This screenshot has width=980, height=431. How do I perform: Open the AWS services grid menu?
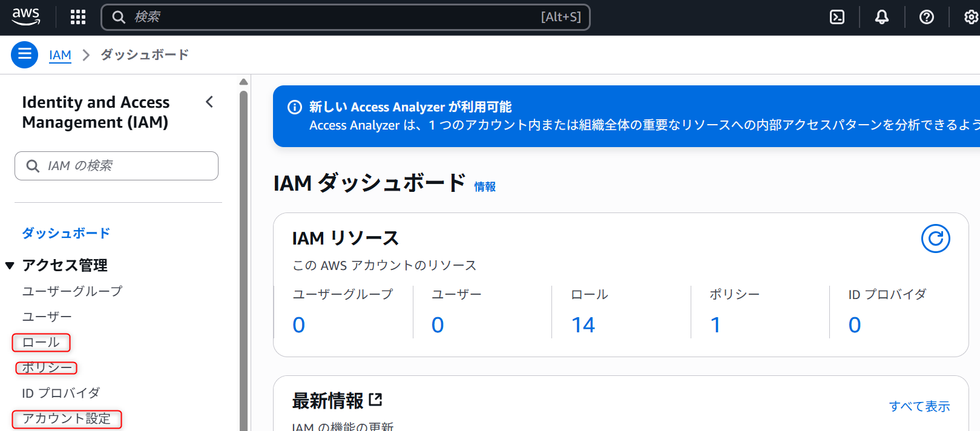(78, 17)
